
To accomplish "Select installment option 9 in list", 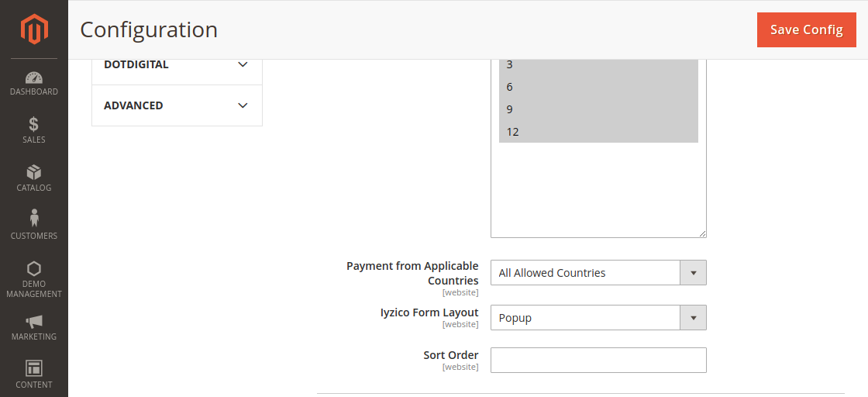I will tap(598, 109).
